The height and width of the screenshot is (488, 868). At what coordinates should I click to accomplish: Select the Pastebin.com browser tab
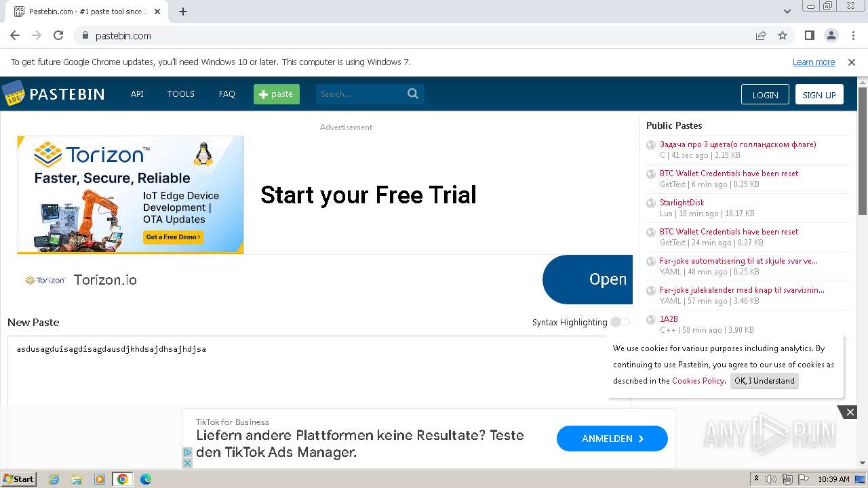(87, 12)
